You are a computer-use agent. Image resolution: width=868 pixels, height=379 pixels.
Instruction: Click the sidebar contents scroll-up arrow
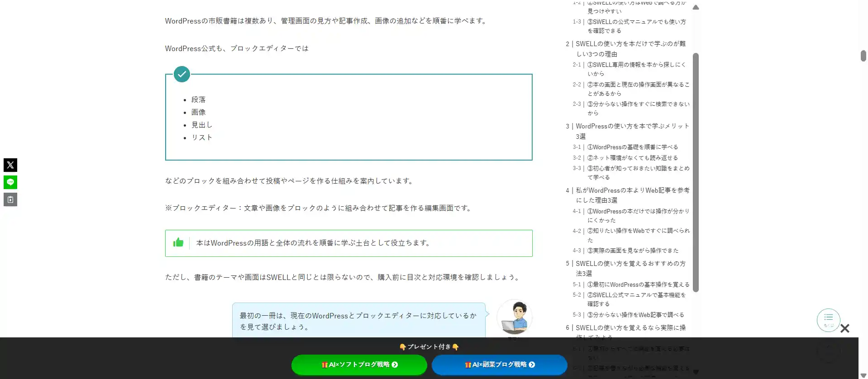pos(696,7)
